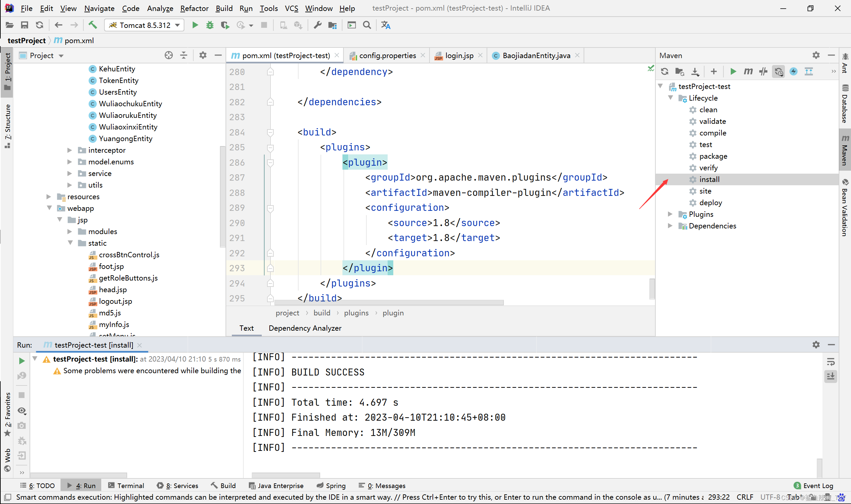
Task: Start debugging with the bug icon
Action: tap(210, 25)
